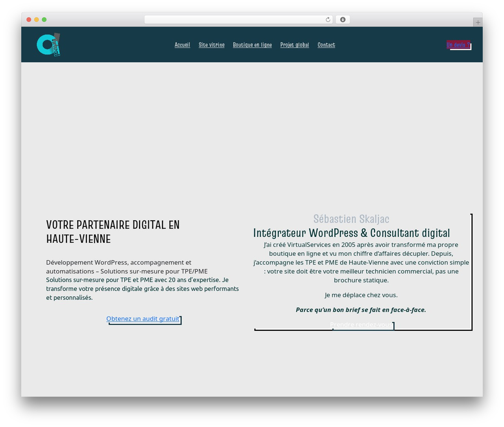The image size is (504, 427).
Task: Click the italic line 'Parce qu'un bon brief se fait en face-à-face.'
Action: point(361,310)
